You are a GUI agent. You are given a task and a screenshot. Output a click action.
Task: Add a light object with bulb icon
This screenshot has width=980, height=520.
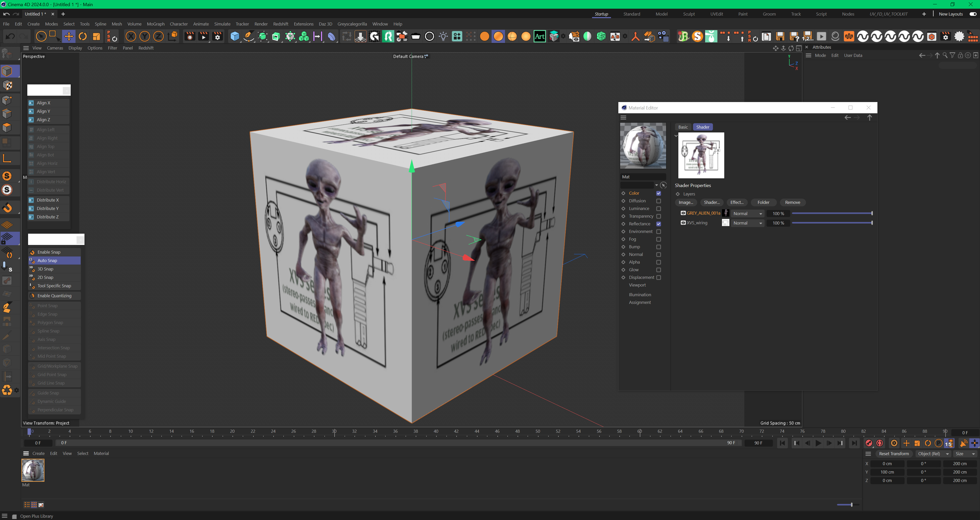[443, 36]
